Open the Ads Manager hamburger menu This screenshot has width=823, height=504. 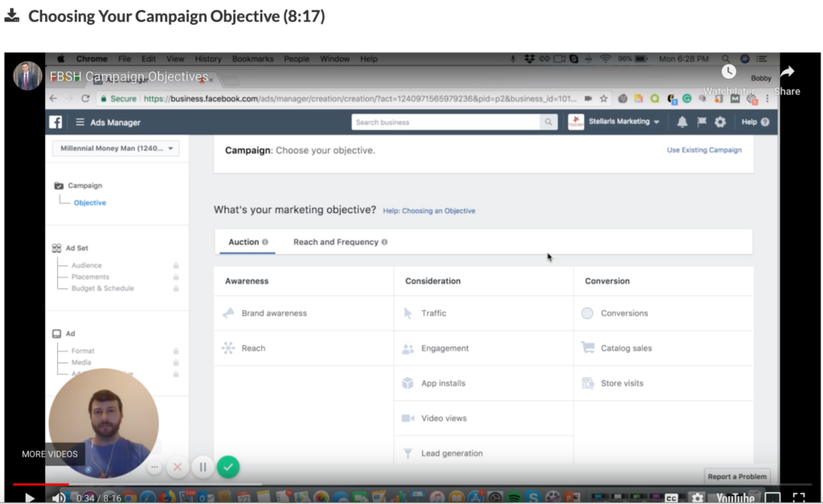pos(80,122)
